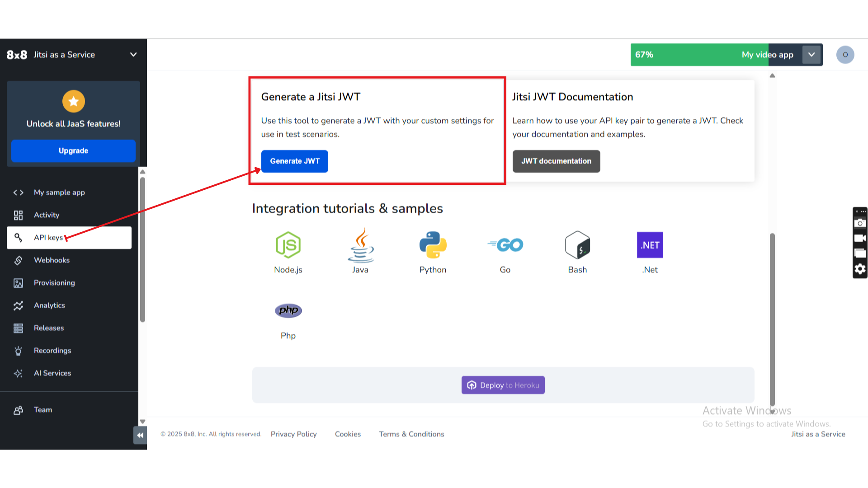
Task: Open the Java integration tutorial
Action: point(360,245)
